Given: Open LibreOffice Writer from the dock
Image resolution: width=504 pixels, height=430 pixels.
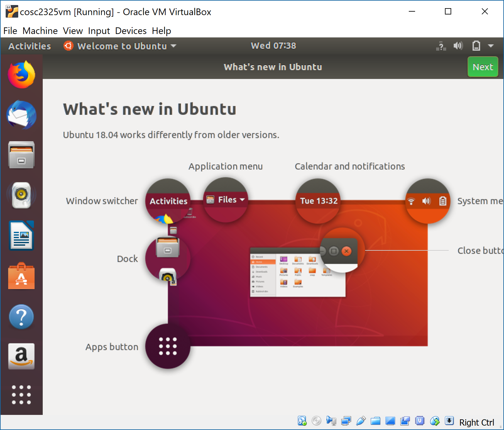Looking at the screenshot, I should pos(21,235).
